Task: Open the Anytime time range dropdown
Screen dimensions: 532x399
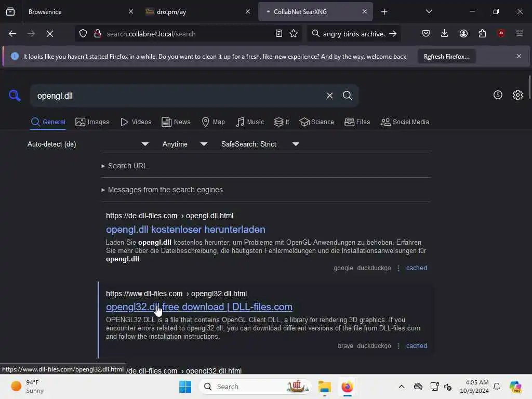Action: tap(185, 144)
